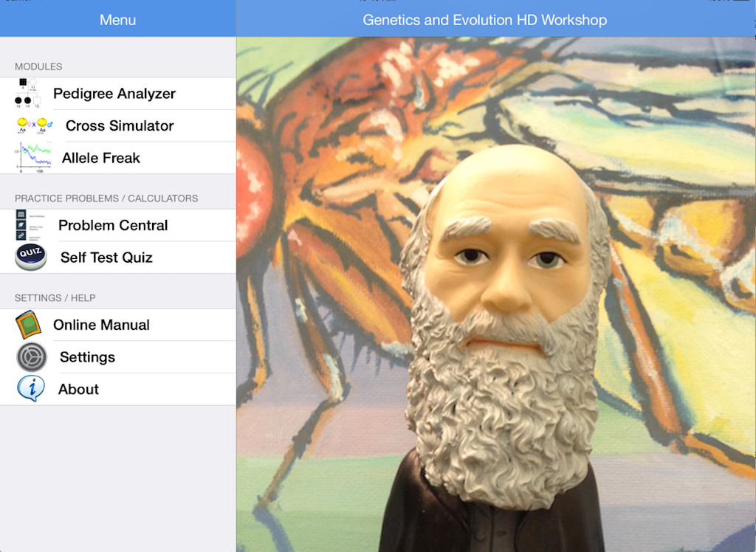The height and width of the screenshot is (552, 756).
Task: Click the Menu header title
Action: pos(117,20)
